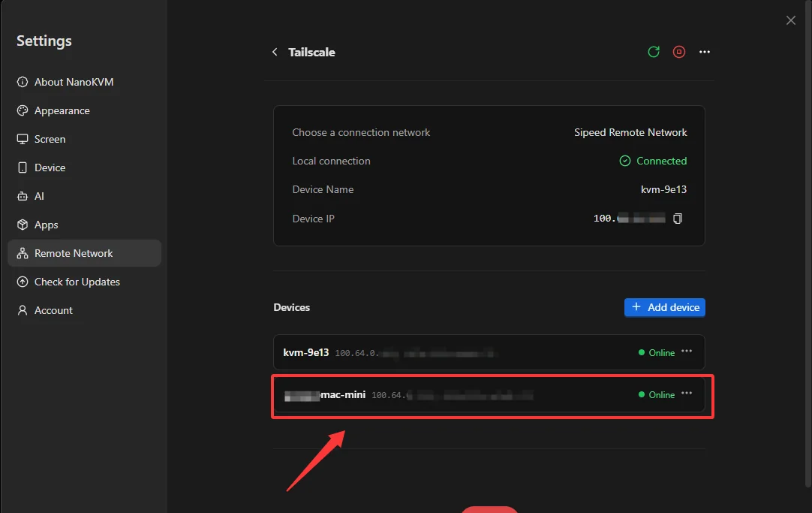Click the vertical scrollbar on the right
The height and width of the screenshot is (513, 812).
[807, 243]
